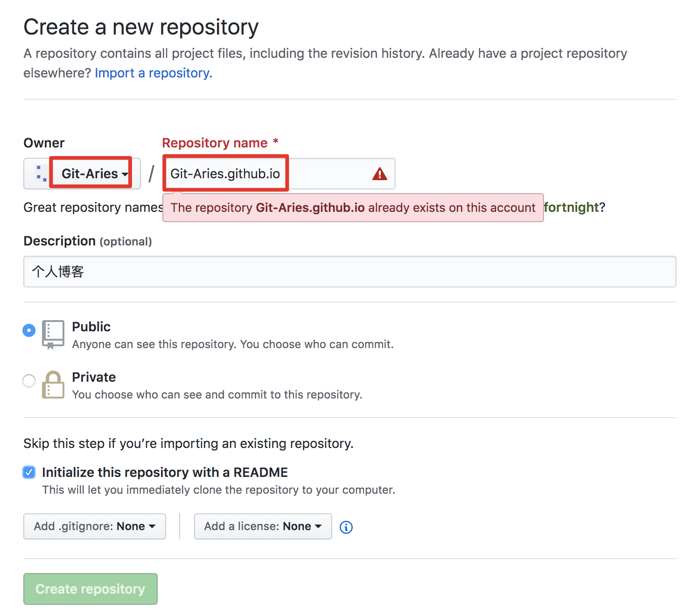Open the Add a license dropdown
Image resolution: width=698 pixels, height=616 pixels.
263,526
